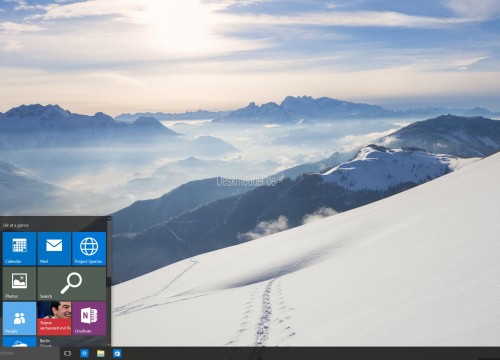Screen dimensions: 500x360
Task: Open the Calendar tile
Action: tap(19, 249)
